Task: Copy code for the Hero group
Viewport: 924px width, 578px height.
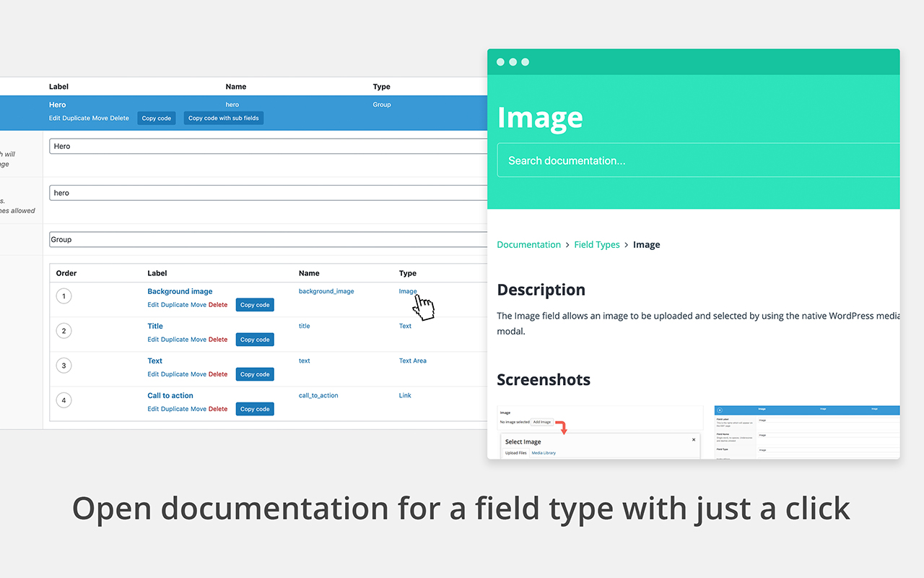Action: tap(156, 117)
